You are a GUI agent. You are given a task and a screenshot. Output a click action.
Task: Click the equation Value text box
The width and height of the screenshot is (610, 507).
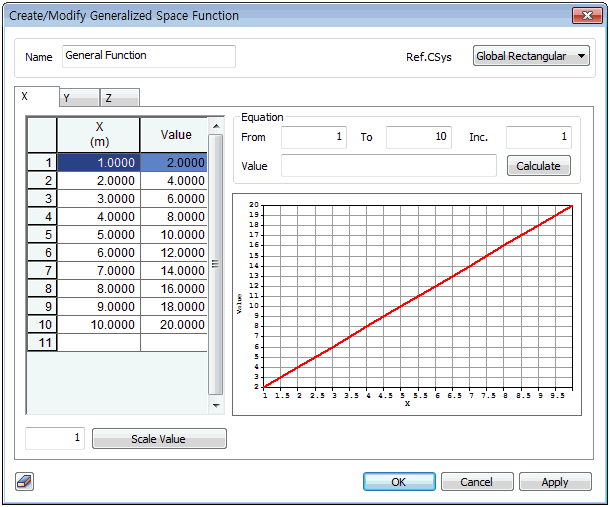click(388, 166)
